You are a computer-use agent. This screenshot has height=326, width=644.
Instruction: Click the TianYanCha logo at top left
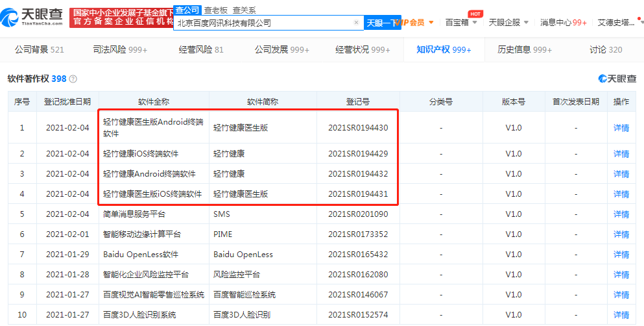(32, 18)
